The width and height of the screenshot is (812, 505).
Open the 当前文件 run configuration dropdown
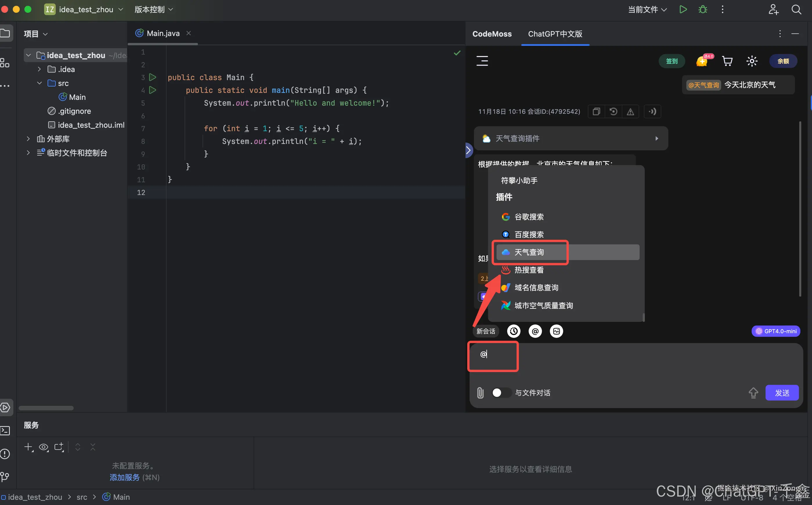click(647, 9)
